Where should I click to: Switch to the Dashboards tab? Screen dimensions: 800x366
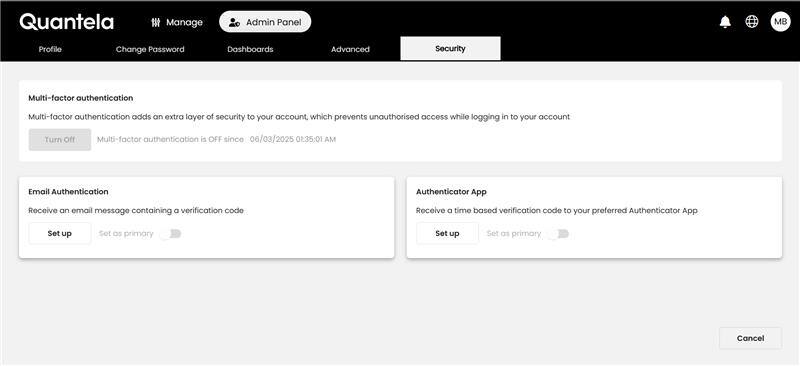click(x=250, y=50)
